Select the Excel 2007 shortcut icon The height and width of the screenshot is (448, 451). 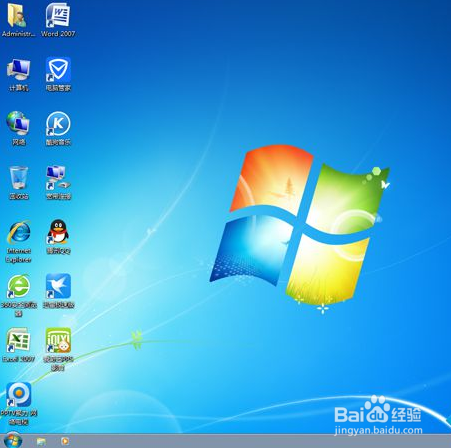[x=19, y=340]
